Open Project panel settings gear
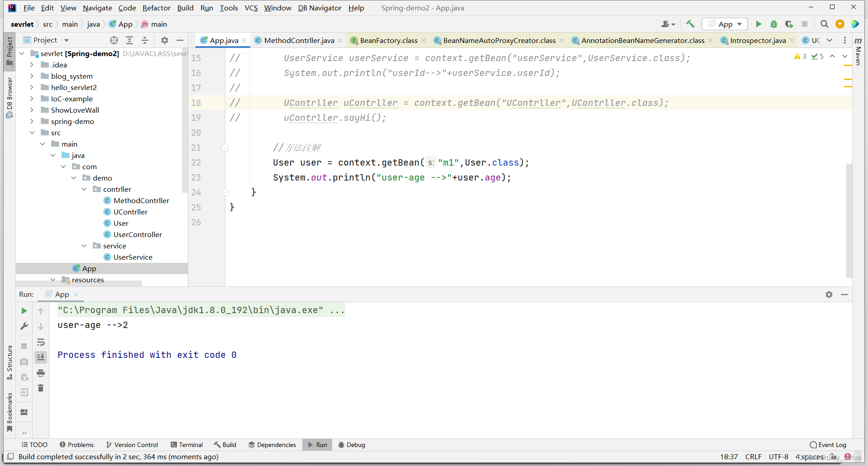This screenshot has width=868, height=466. point(165,40)
